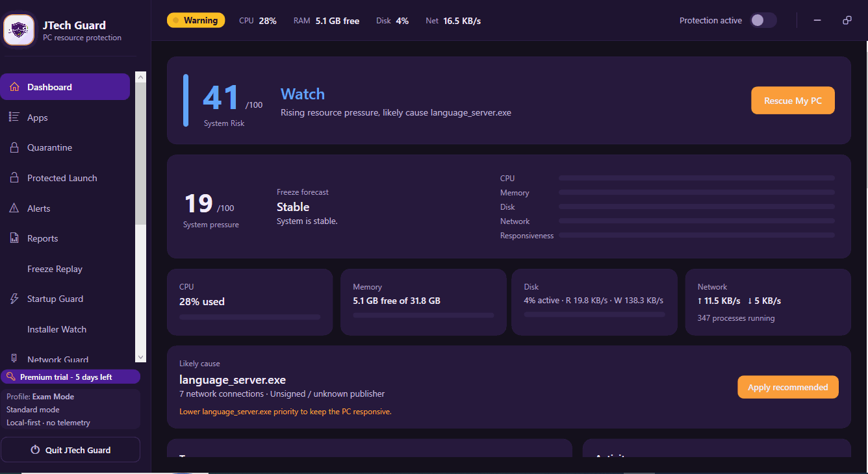This screenshot has width=868, height=474.
Task: Click the 7 network connections detail line
Action: 282,393
